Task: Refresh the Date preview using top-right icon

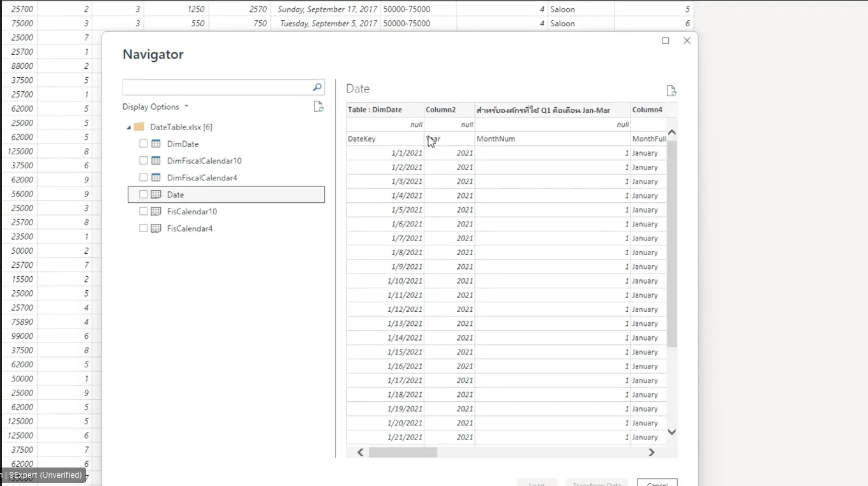Action: point(671,91)
